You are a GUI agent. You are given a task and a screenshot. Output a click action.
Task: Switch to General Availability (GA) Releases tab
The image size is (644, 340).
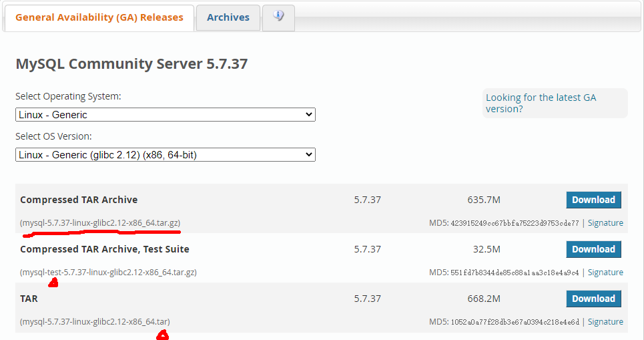tap(99, 17)
